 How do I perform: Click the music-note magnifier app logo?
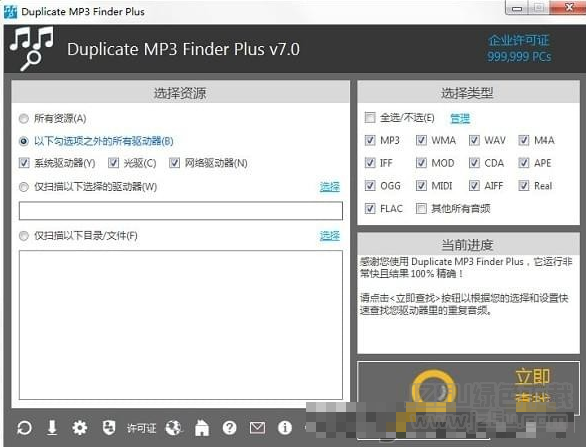click(x=31, y=48)
